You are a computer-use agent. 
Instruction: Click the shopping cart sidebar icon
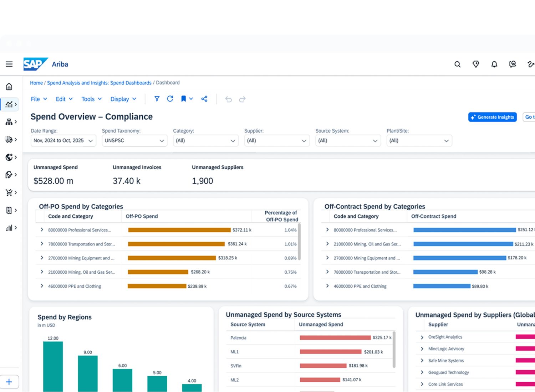click(x=9, y=192)
